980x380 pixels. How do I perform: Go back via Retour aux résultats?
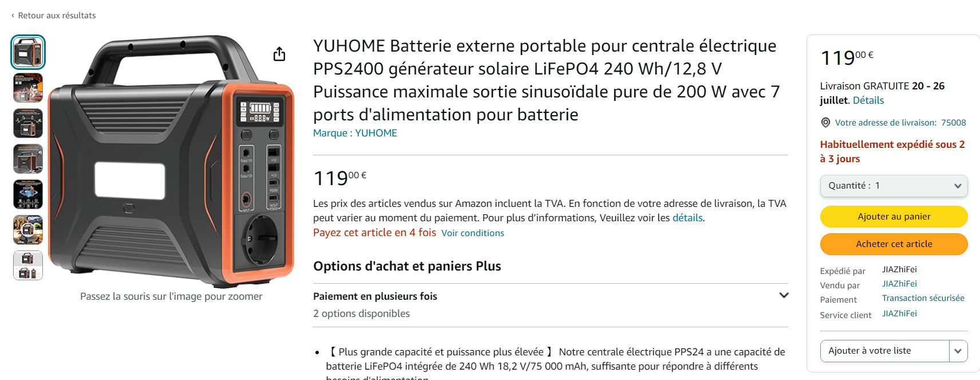pos(56,15)
